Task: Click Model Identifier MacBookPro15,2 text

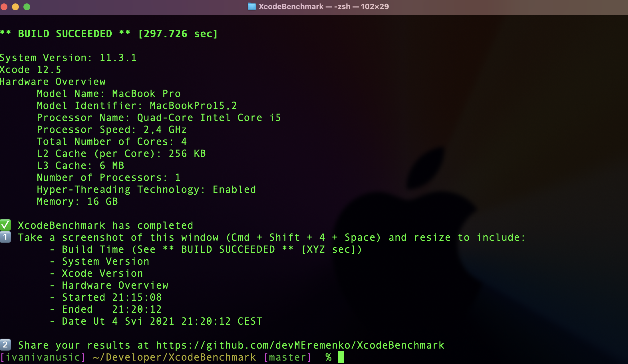Action: pyautogui.click(x=137, y=106)
